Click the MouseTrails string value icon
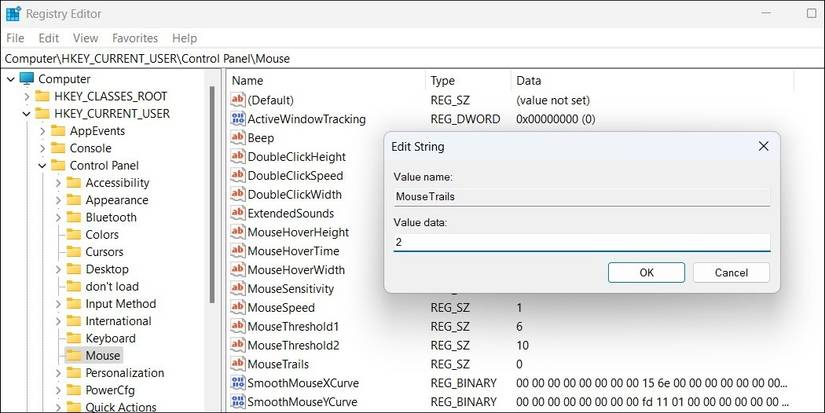Viewport: 825px width, 413px height. (x=238, y=364)
